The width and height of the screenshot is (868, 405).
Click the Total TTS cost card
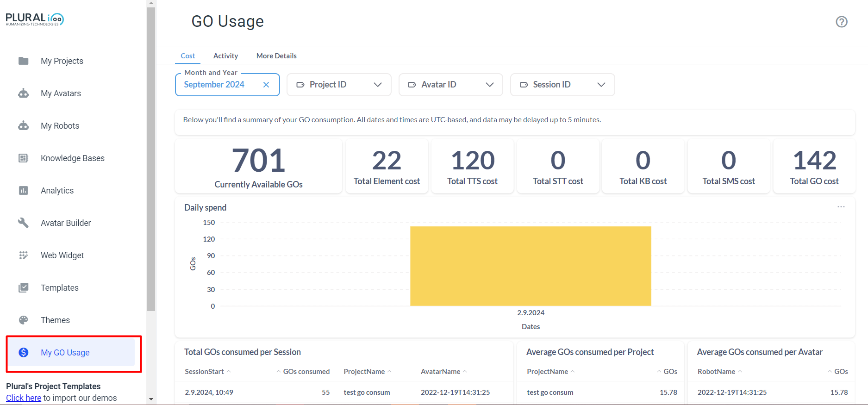(x=472, y=166)
